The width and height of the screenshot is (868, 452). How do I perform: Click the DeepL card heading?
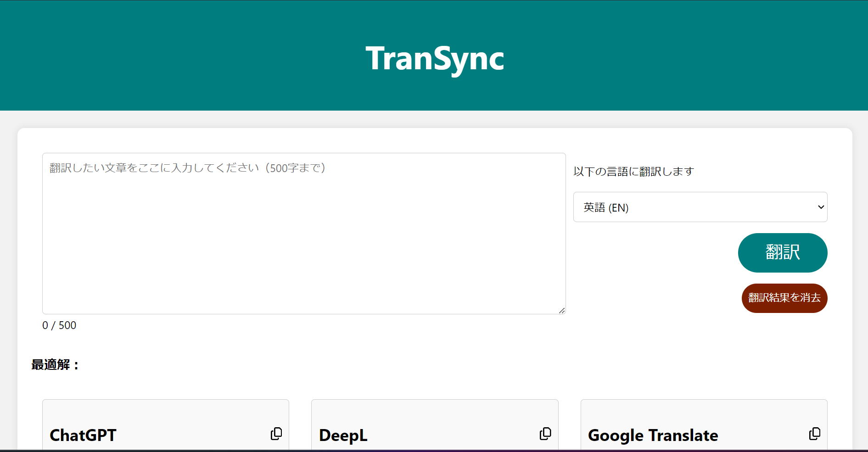point(343,435)
